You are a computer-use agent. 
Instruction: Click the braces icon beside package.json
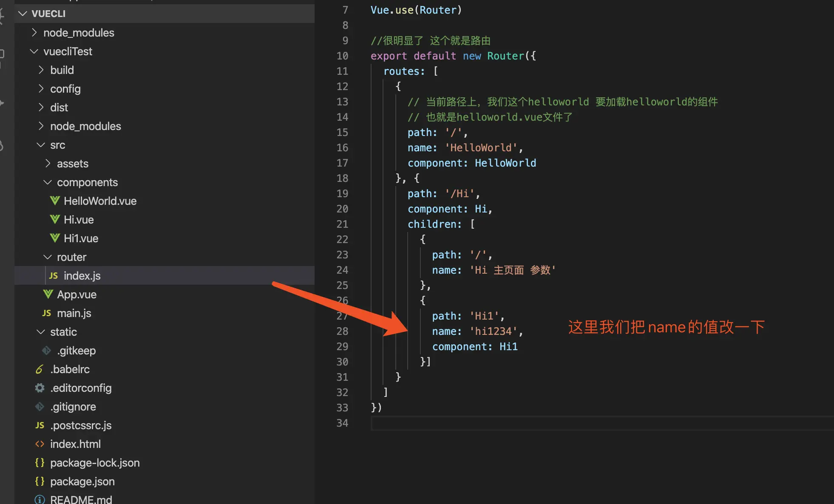click(x=40, y=481)
